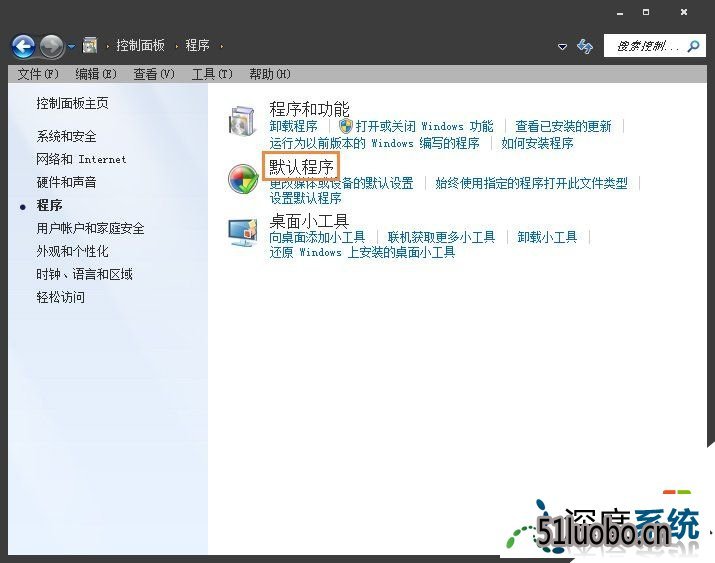Minimize the Control Panel window
This screenshot has width=715, height=563.
pyautogui.click(x=620, y=13)
